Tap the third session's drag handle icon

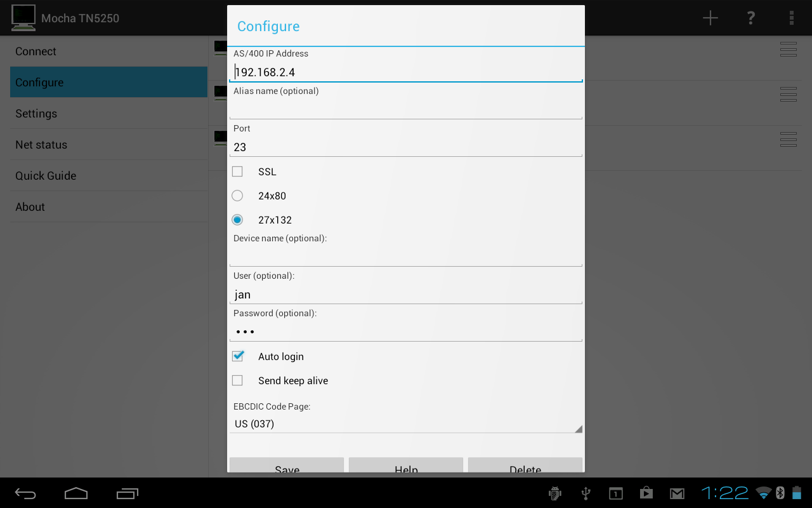(x=789, y=139)
